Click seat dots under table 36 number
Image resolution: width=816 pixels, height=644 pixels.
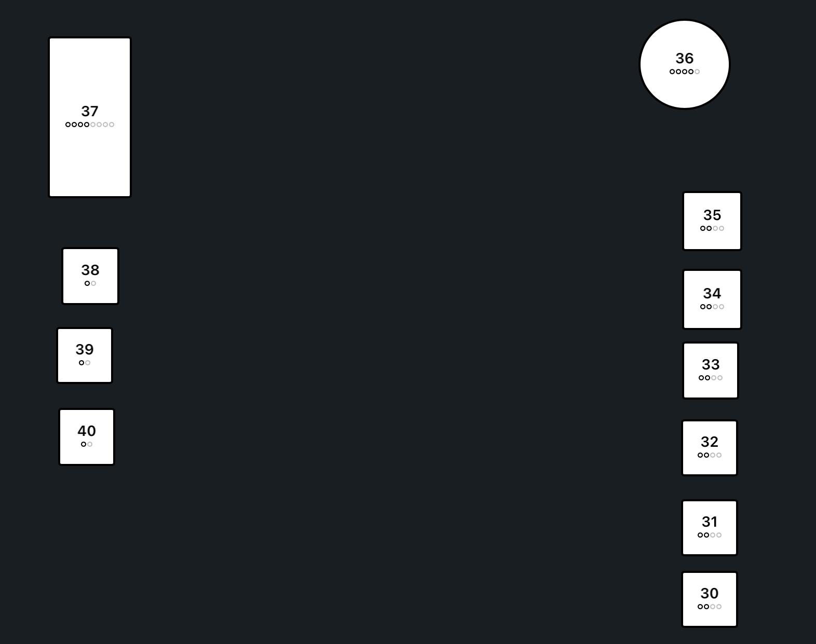(x=685, y=72)
